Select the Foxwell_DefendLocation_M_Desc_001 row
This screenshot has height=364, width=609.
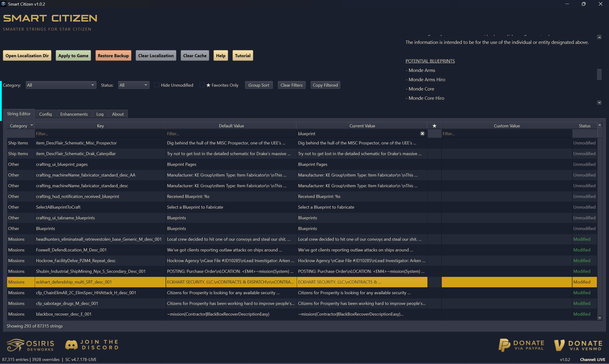pyautogui.click(x=302, y=250)
